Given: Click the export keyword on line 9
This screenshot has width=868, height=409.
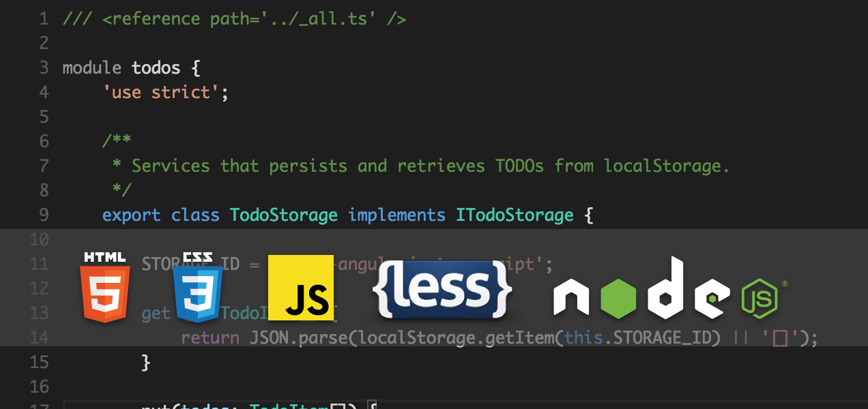Looking at the screenshot, I should pos(132,215).
